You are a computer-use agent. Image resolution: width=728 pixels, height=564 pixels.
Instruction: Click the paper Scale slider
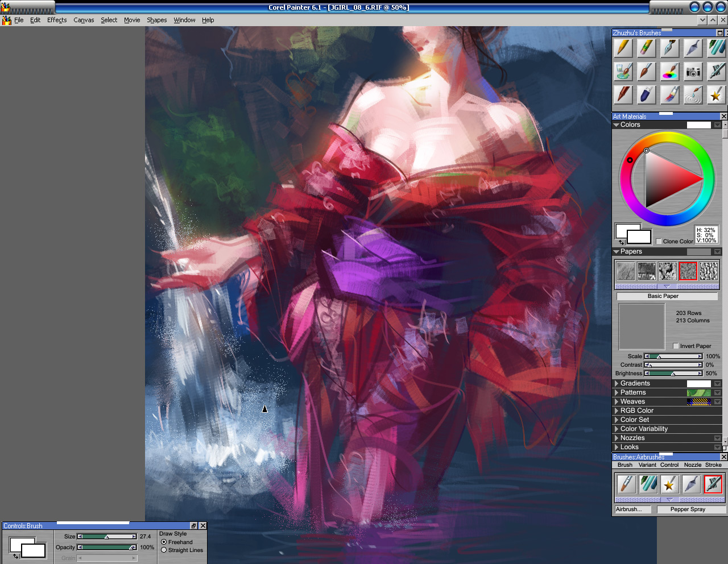point(673,356)
